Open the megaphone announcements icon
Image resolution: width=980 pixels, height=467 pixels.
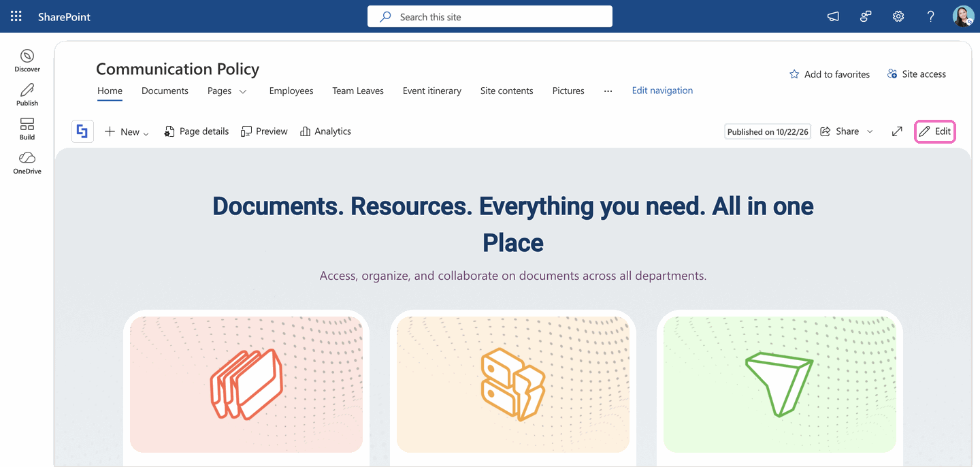point(833,16)
